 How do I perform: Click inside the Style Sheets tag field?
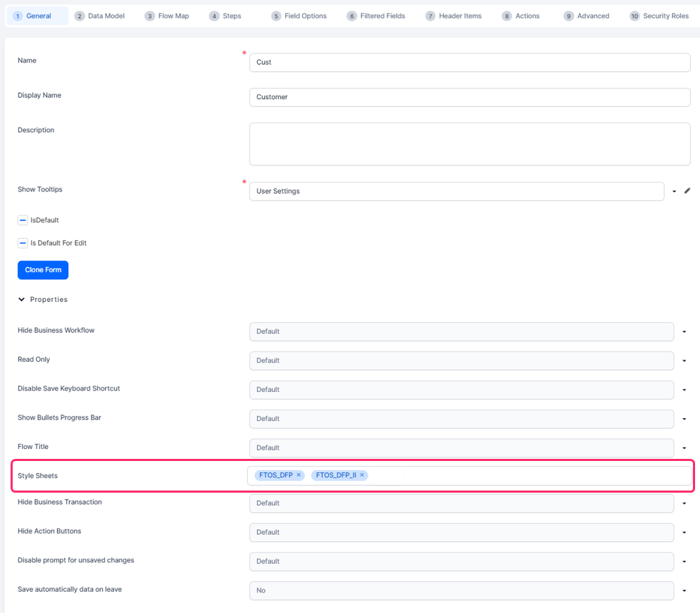coord(528,476)
